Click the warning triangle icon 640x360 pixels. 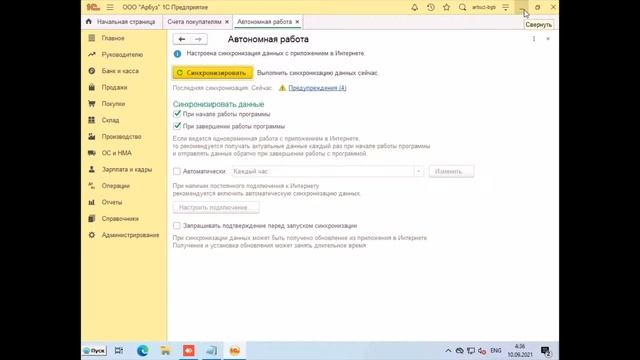click(x=282, y=88)
